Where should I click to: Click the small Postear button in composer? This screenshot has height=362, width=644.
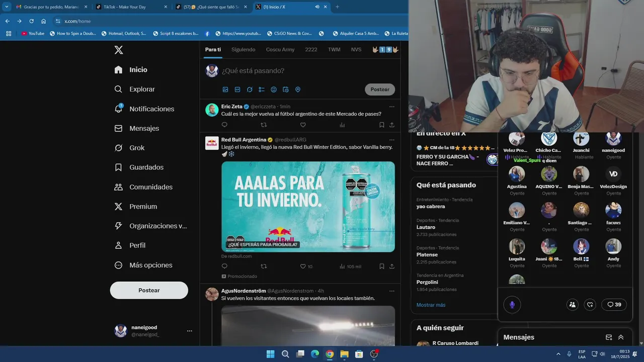point(380,89)
